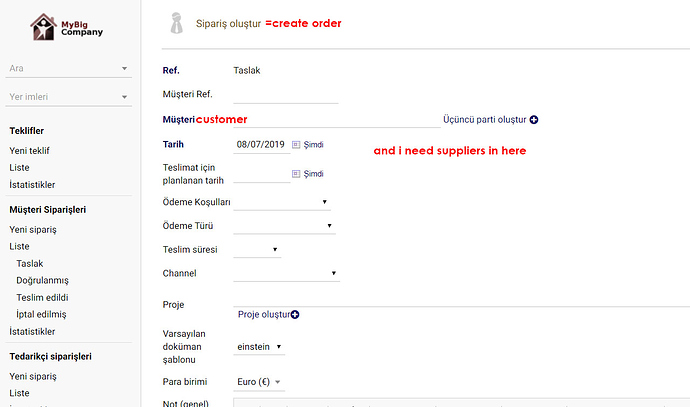Click plus icon beside Proje oluştur

[x=295, y=315]
